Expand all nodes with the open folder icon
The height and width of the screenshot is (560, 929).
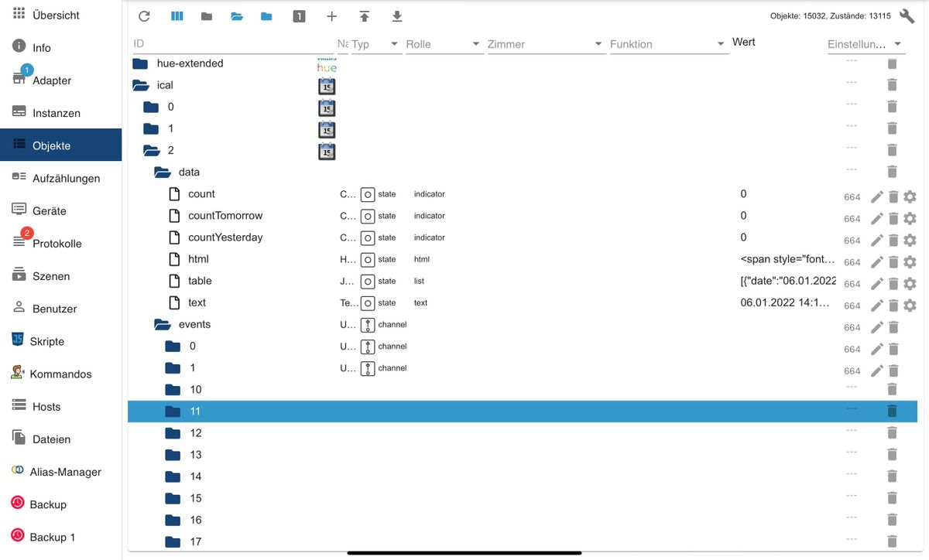[237, 16]
